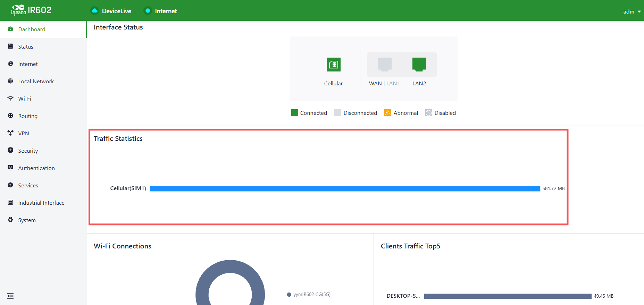Collapse the sidebar with the menu-fold icon
The height and width of the screenshot is (305, 644).
[10, 296]
